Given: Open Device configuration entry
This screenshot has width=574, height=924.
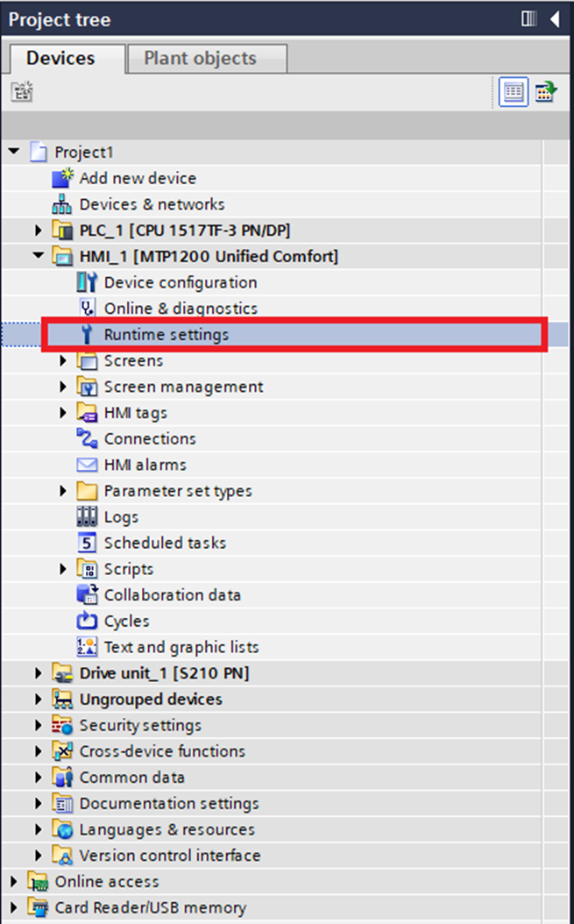Looking at the screenshot, I should 181,282.
